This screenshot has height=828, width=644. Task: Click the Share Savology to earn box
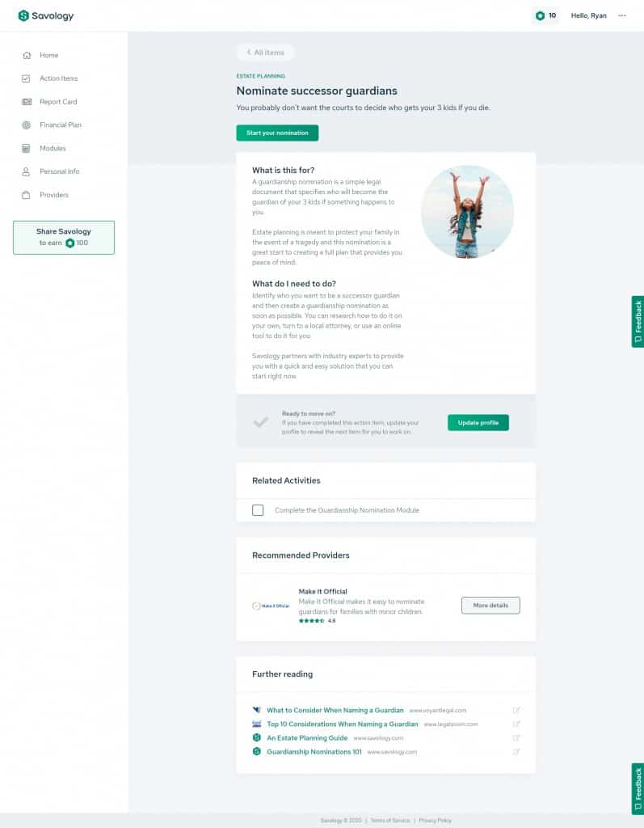[x=64, y=238]
